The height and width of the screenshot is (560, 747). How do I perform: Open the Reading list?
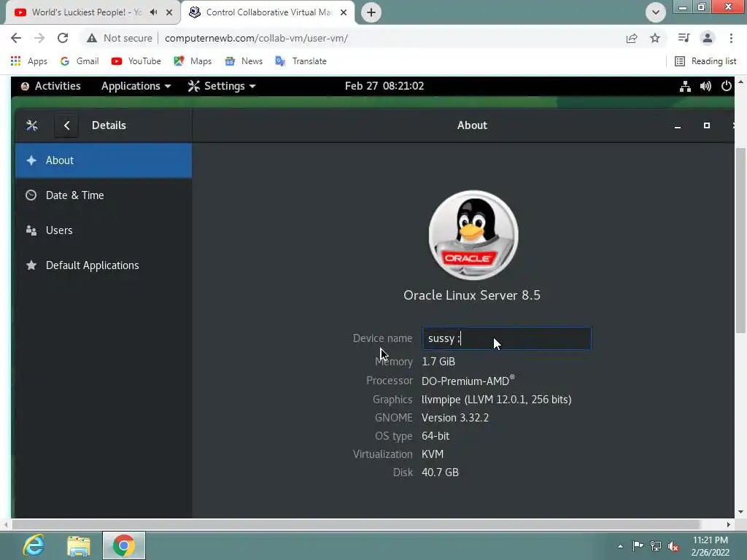point(705,61)
